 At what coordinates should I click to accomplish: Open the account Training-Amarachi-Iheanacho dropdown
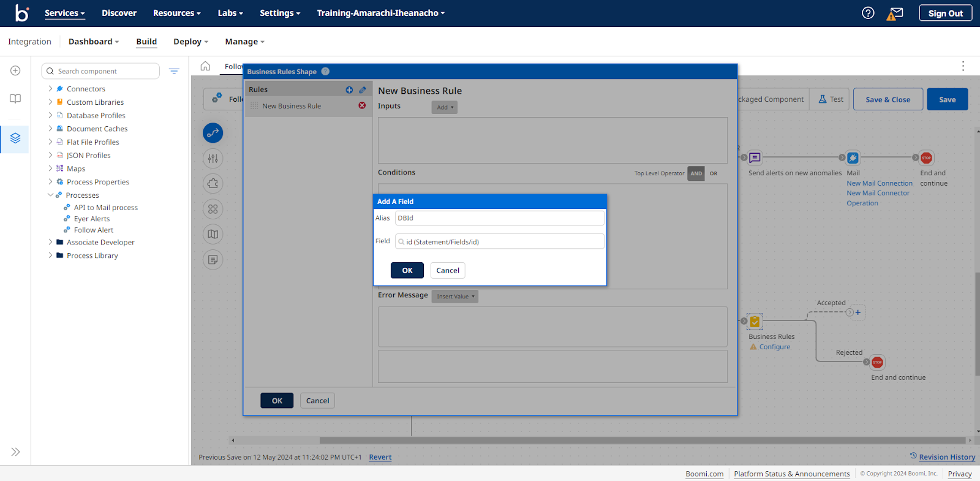click(380, 13)
